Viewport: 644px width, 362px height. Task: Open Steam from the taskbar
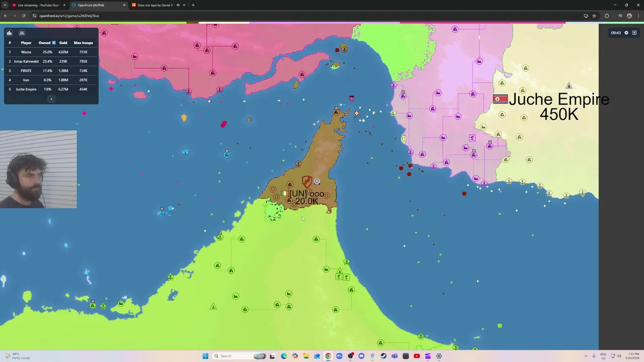click(x=383, y=356)
